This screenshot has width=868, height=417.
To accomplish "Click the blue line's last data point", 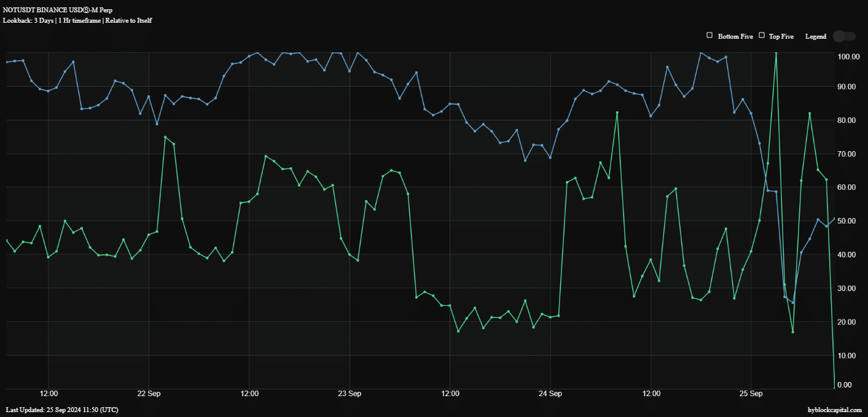I will [834, 218].
